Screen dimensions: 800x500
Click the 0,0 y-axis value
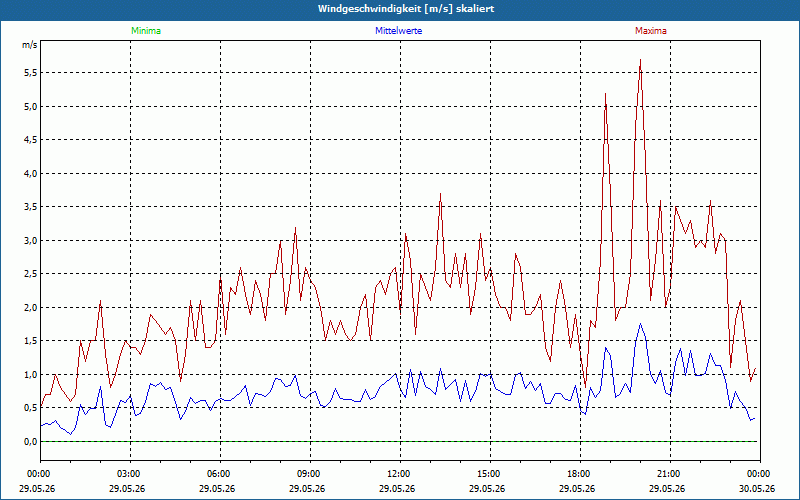31,442
